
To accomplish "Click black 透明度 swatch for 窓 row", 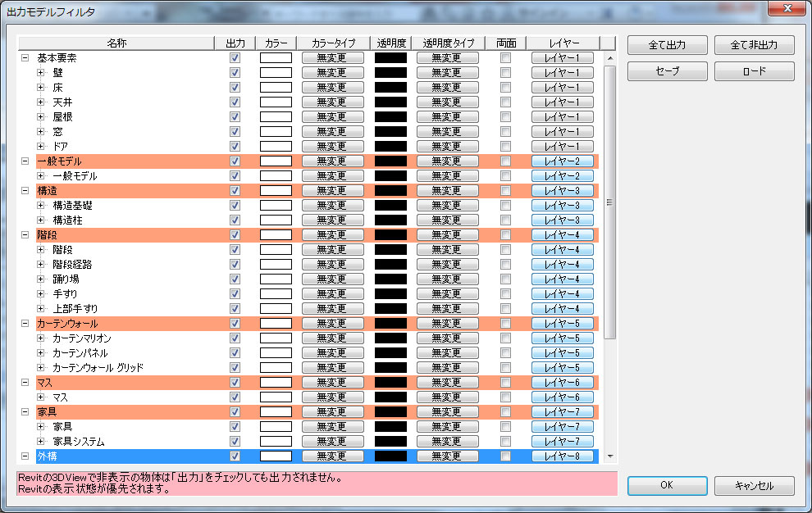I will 390,132.
